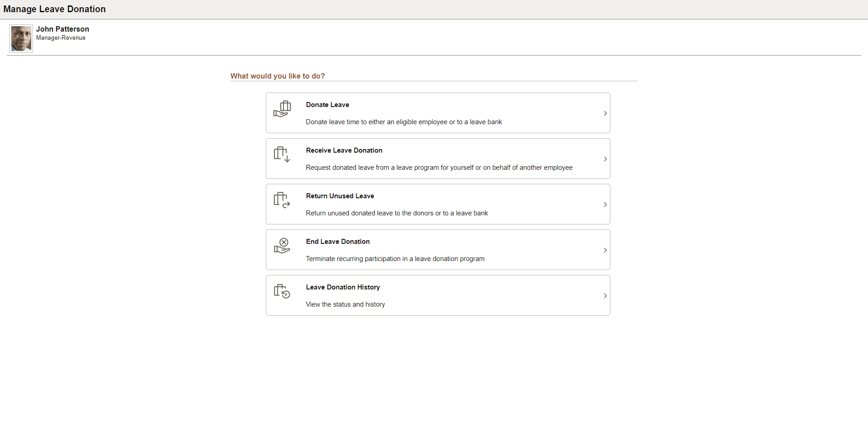This screenshot has width=868, height=443.
Task: Open Return Unused Leave
Action: click(x=340, y=196)
